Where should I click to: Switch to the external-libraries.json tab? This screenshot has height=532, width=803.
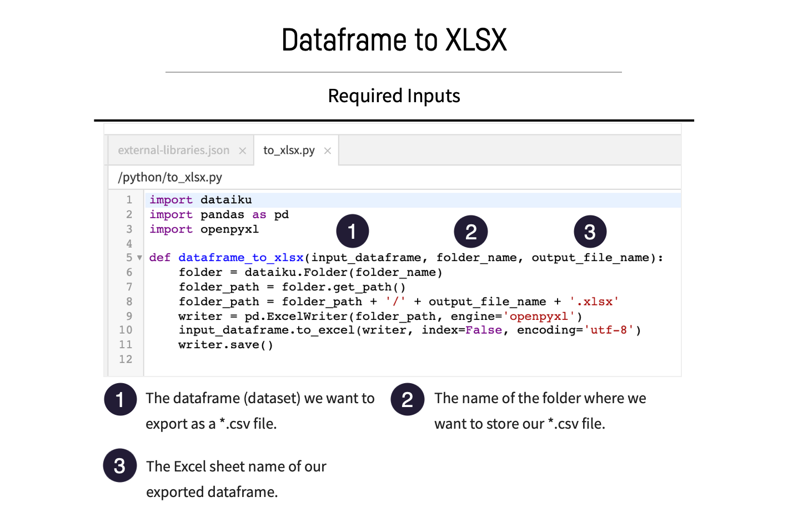tap(173, 150)
